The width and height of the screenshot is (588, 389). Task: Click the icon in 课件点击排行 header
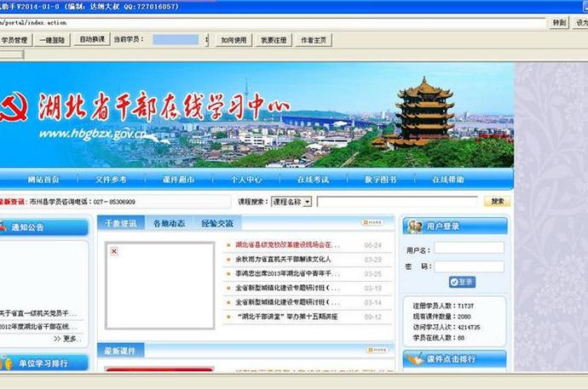414,359
